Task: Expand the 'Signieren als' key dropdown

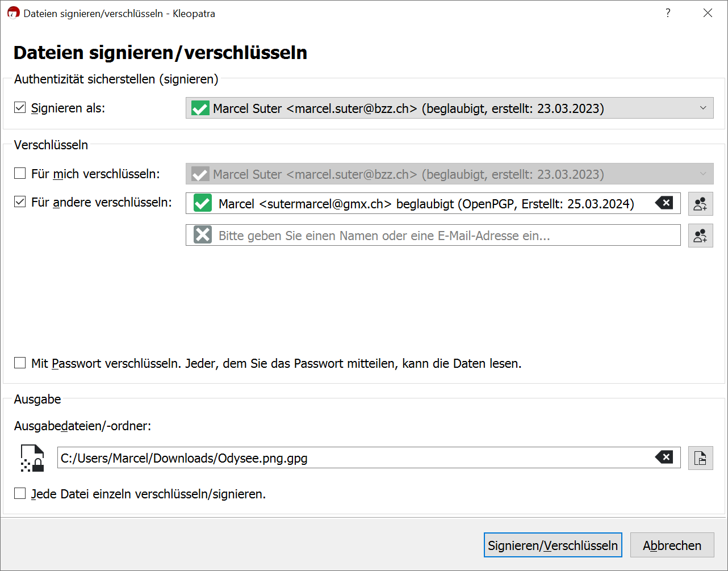Action: (x=702, y=108)
